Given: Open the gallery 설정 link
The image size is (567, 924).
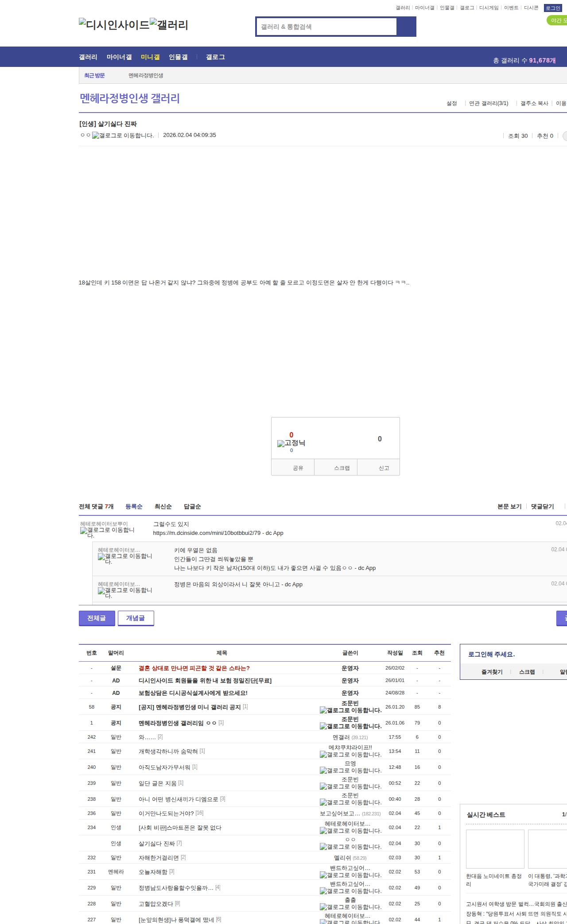Looking at the screenshot, I should (x=452, y=103).
